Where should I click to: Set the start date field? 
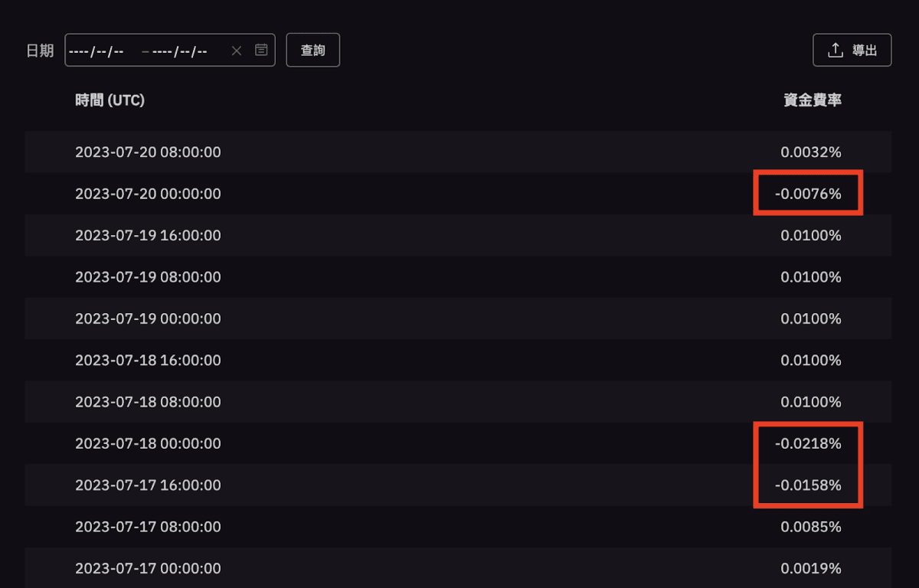[x=96, y=51]
